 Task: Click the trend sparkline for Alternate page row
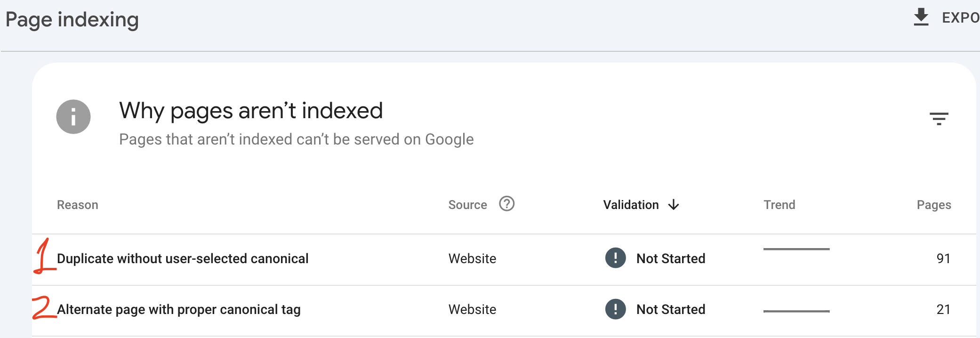tap(796, 311)
